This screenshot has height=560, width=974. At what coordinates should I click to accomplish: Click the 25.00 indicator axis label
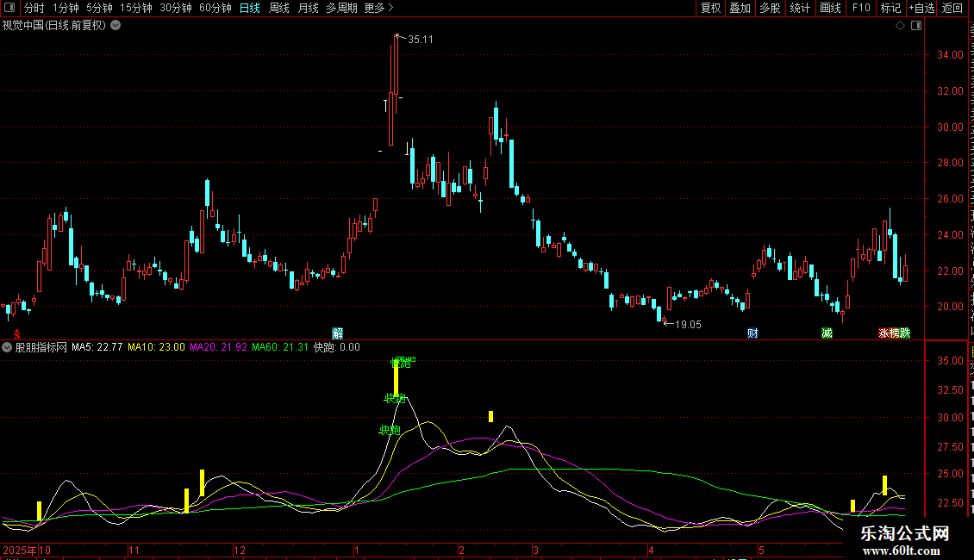tap(951, 474)
